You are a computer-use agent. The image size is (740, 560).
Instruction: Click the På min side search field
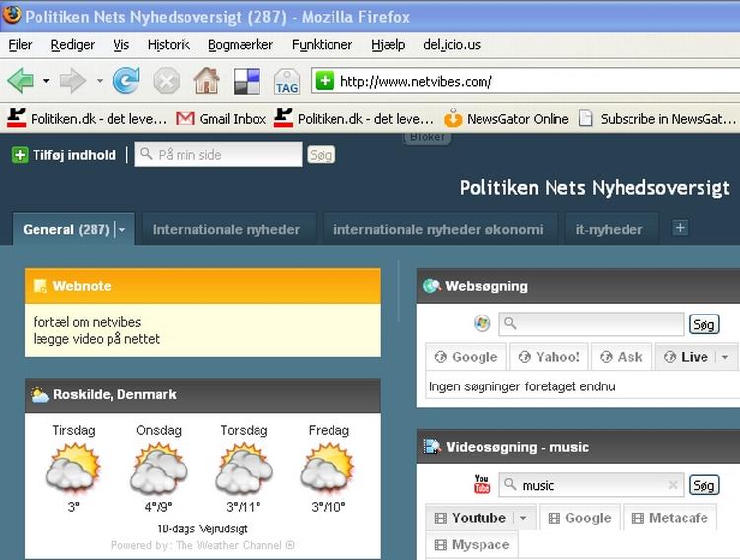[x=218, y=154]
